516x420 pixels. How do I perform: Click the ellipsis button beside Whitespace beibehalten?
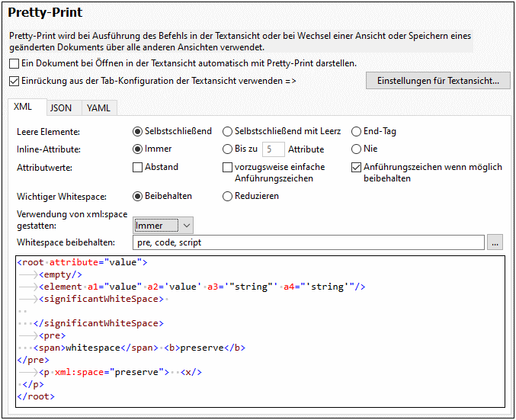(x=495, y=243)
